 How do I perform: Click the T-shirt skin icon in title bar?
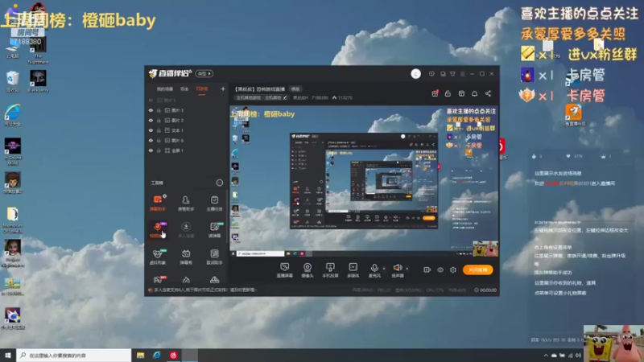click(452, 74)
